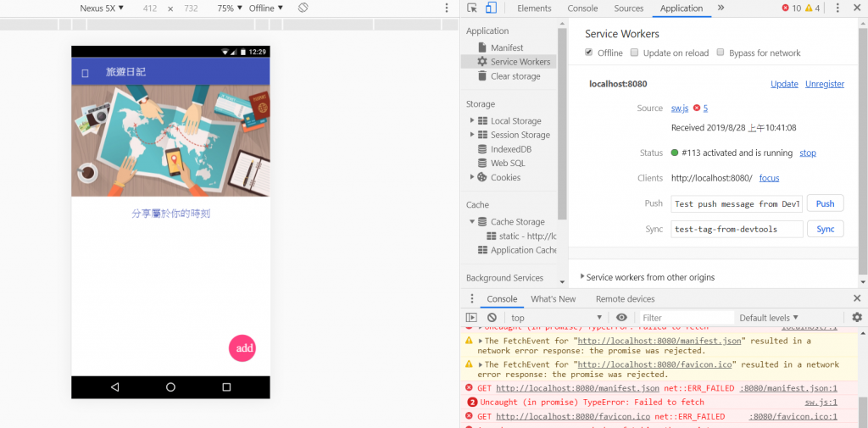This screenshot has height=428, width=868.
Task: Show more DevTools tabs chevron
Action: pyautogui.click(x=721, y=8)
